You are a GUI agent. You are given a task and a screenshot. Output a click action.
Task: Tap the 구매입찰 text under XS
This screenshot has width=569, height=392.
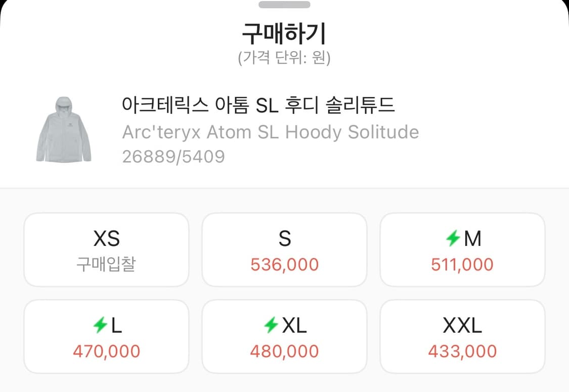[x=106, y=262]
